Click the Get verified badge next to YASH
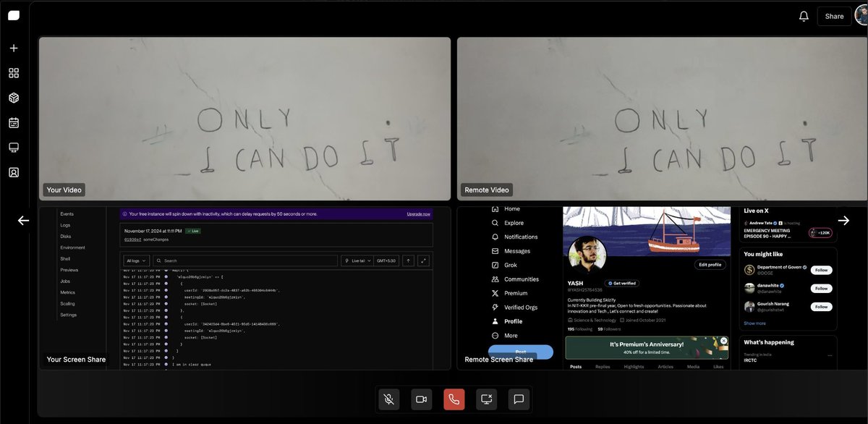The height and width of the screenshot is (424, 868). 623,283
